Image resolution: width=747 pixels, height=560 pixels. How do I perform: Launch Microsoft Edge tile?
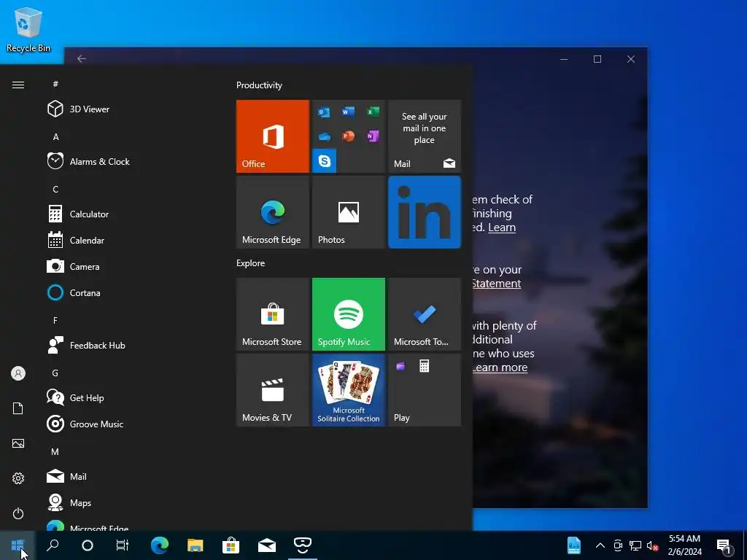[273, 212]
